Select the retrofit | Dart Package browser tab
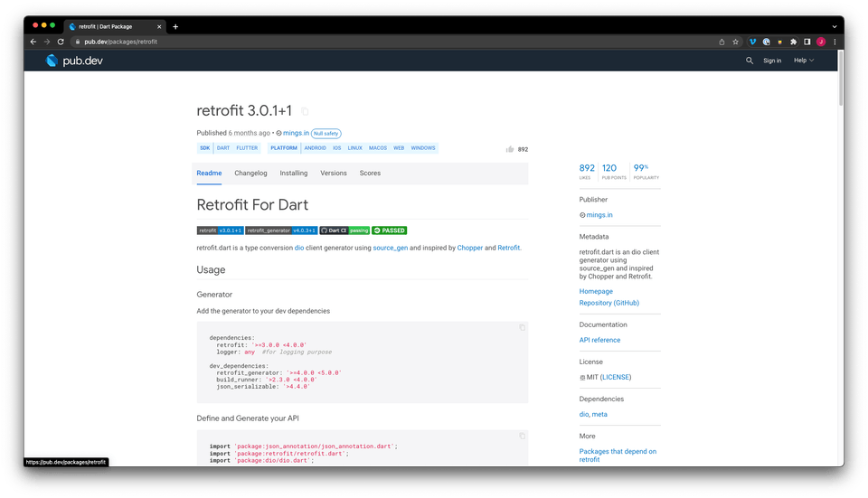Viewport: 868px width, 498px height. coord(115,26)
